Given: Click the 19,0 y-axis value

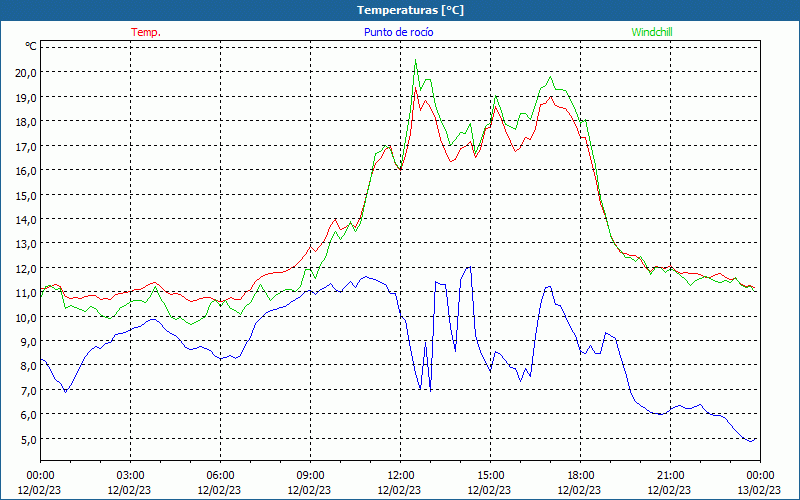Looking at the screenshot, I should [x=26, y=97].
